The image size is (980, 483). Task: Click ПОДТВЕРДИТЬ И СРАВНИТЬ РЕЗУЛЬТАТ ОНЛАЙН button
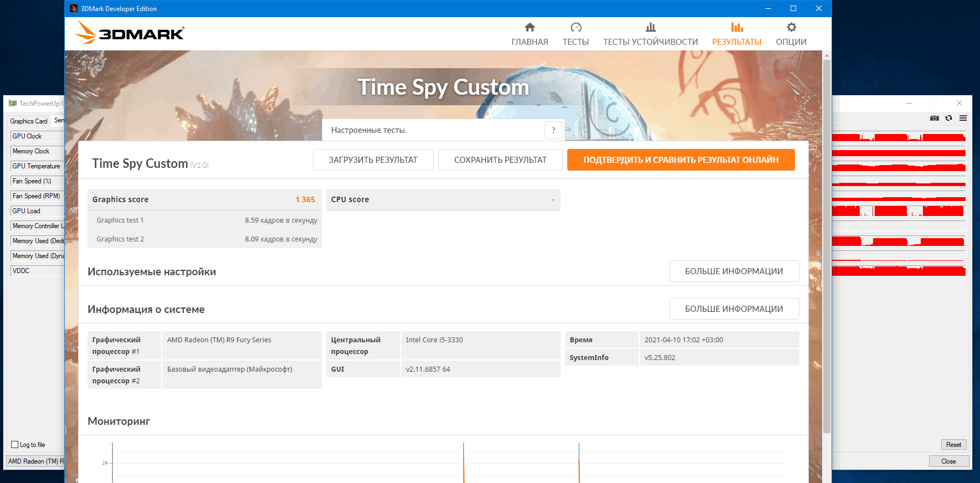681,160
